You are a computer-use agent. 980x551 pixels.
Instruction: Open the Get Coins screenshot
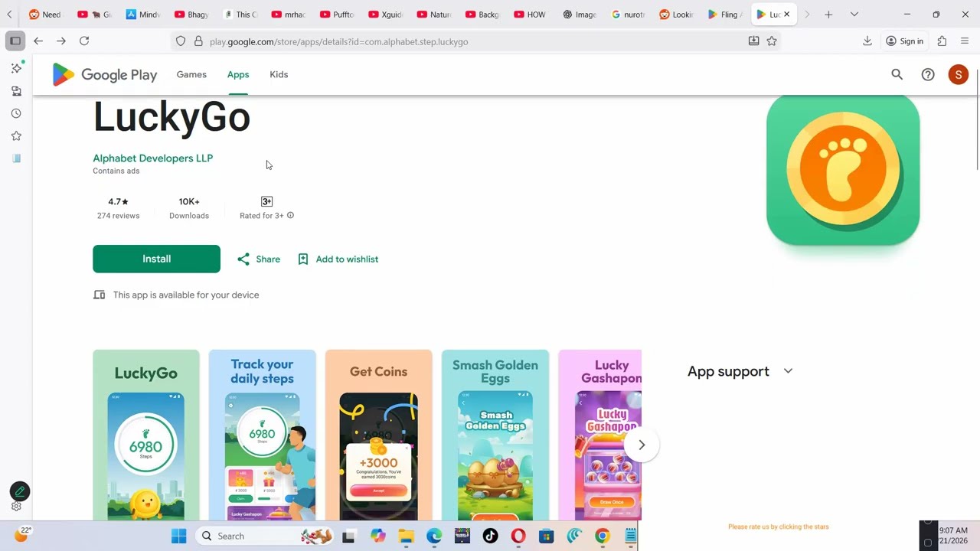pyautogui.click(x=379, y=435)
